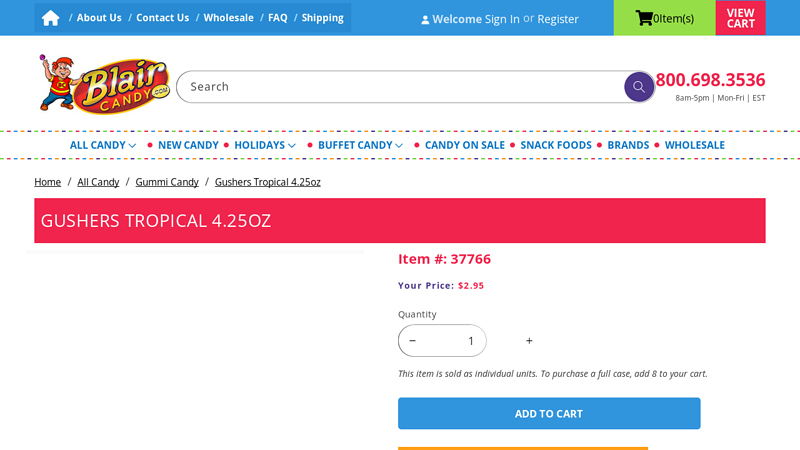Increase quantity with the plus button

click(529, 341)
